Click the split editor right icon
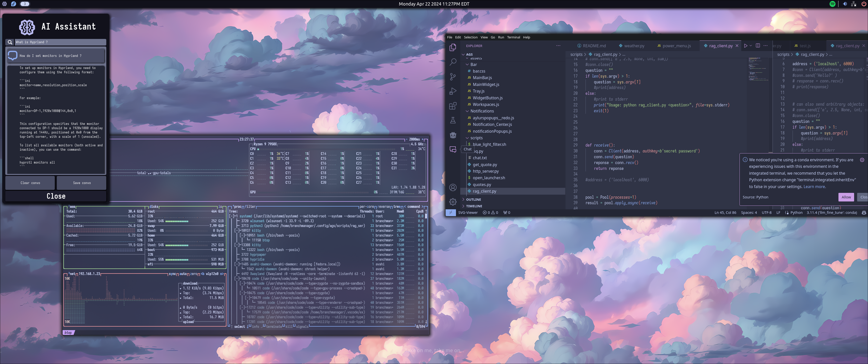This screenshot has height=364, width=868. [x=758, y=45]
